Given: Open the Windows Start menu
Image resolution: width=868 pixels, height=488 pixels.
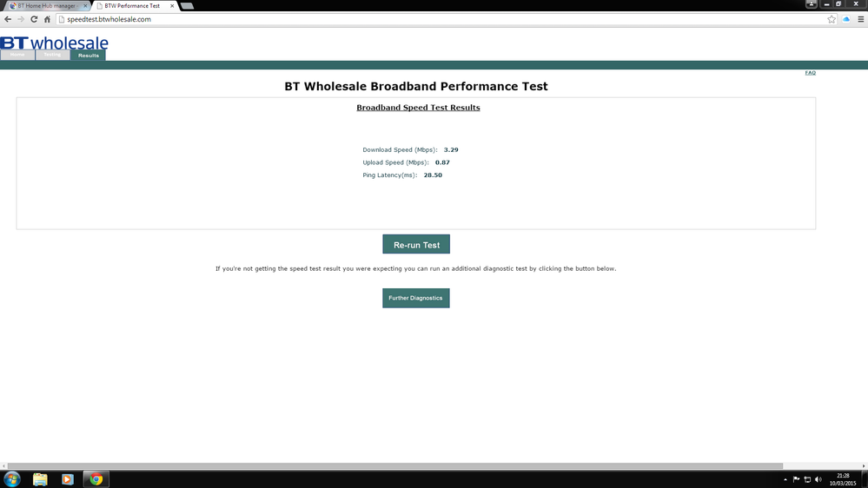Looking at the screenshot, I should (x=12, y=479).
